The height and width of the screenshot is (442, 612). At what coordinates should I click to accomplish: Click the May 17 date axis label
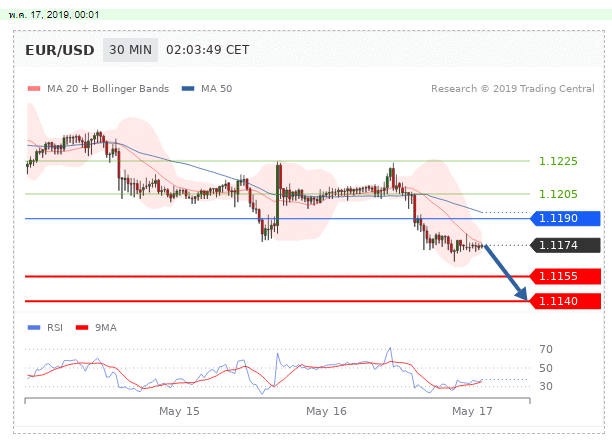tap(472, 411)
